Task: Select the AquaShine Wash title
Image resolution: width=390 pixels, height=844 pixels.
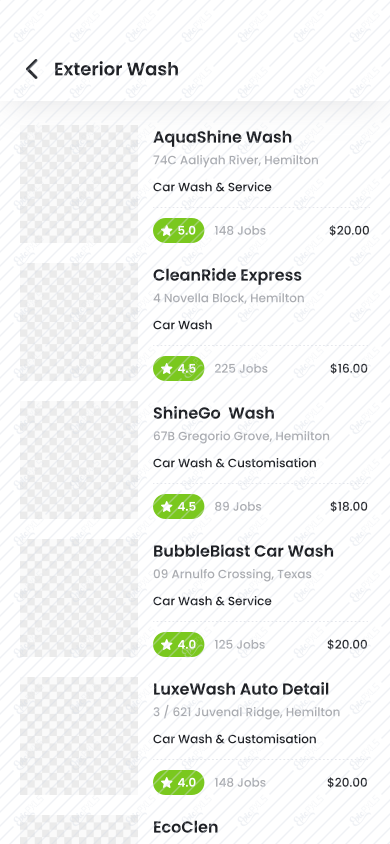Action: [222, 137]
